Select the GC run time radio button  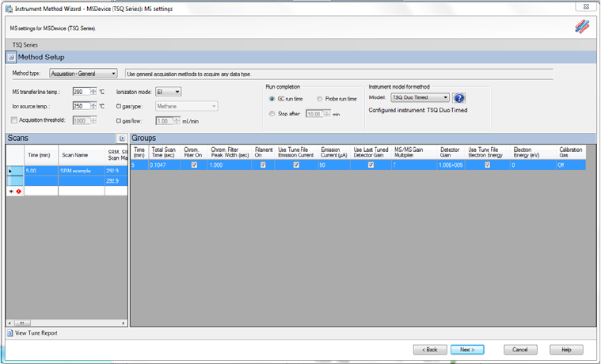(x=272, y=99)
